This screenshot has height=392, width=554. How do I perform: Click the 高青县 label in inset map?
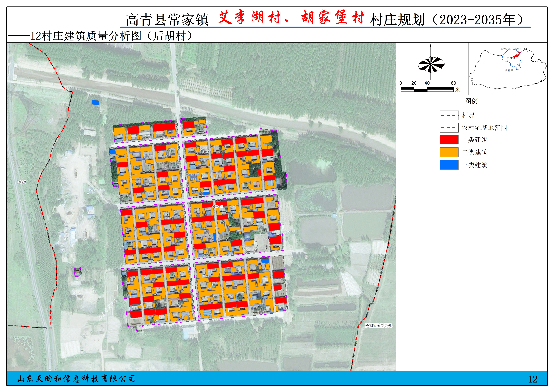509,70
